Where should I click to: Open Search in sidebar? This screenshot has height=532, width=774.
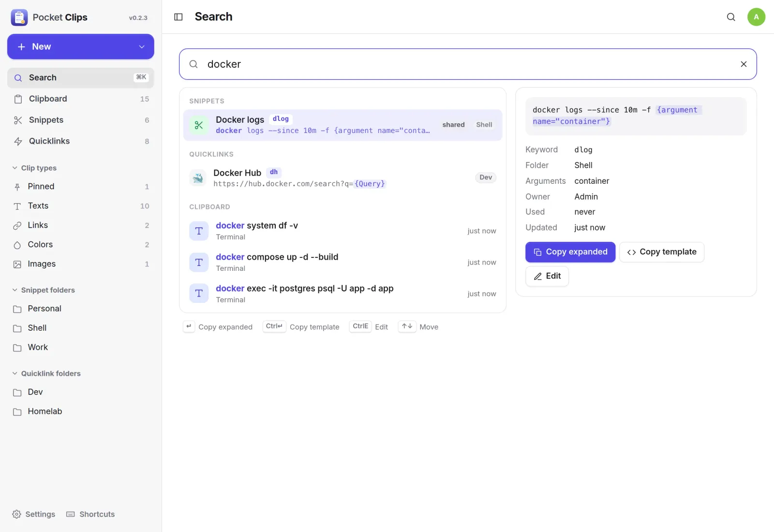click(80, 78)
